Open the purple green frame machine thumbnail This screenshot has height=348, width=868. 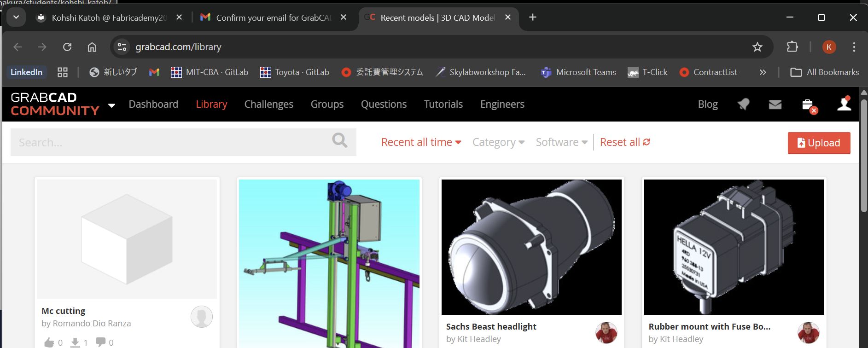pyautogui.click(x=329, y=263)
